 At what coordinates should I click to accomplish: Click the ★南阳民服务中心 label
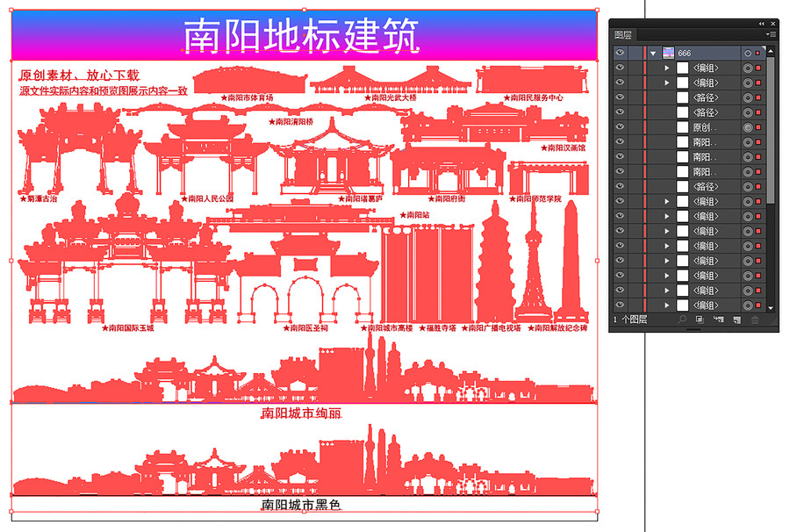(x=533, y=97)
